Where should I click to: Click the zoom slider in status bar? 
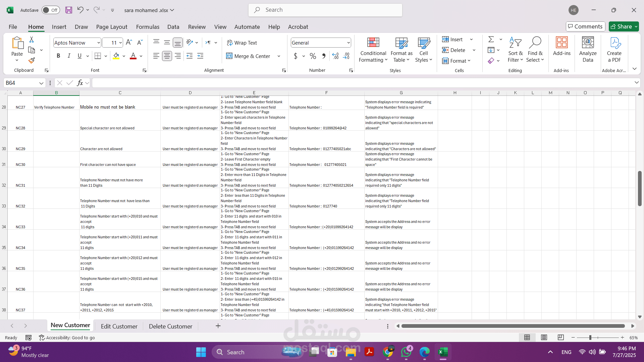(x=590, y=338)
